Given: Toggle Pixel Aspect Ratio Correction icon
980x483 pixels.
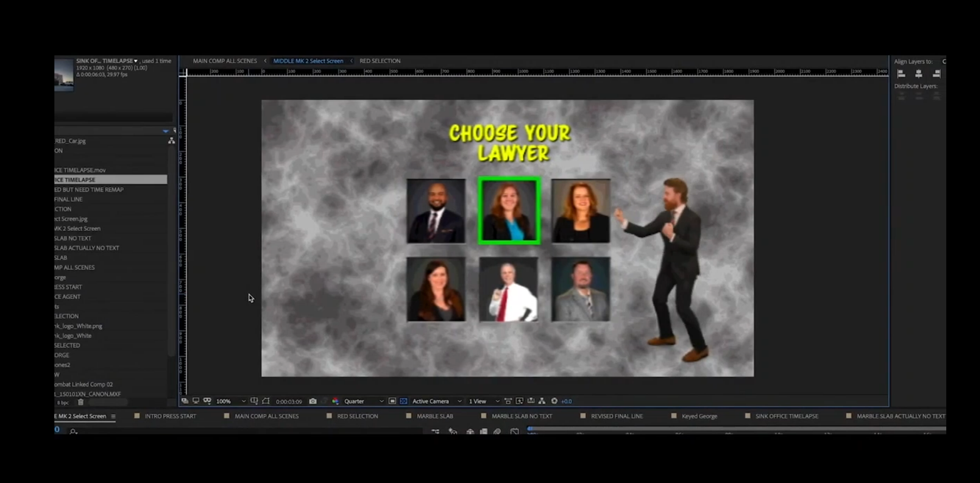Looking at the screenshot, I should [508, 401].
